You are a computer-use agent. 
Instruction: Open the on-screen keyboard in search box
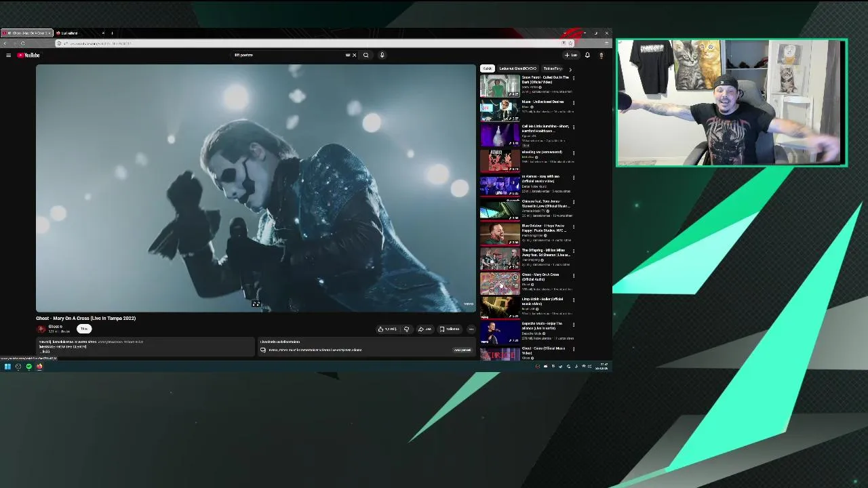coord(348,55)
